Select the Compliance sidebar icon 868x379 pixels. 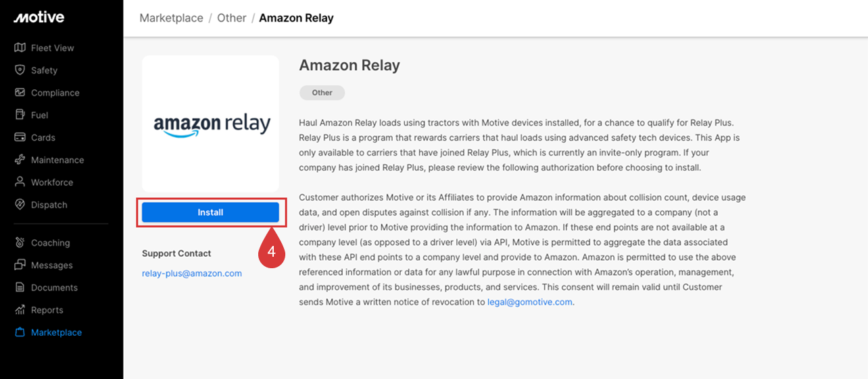click(20, 93)
